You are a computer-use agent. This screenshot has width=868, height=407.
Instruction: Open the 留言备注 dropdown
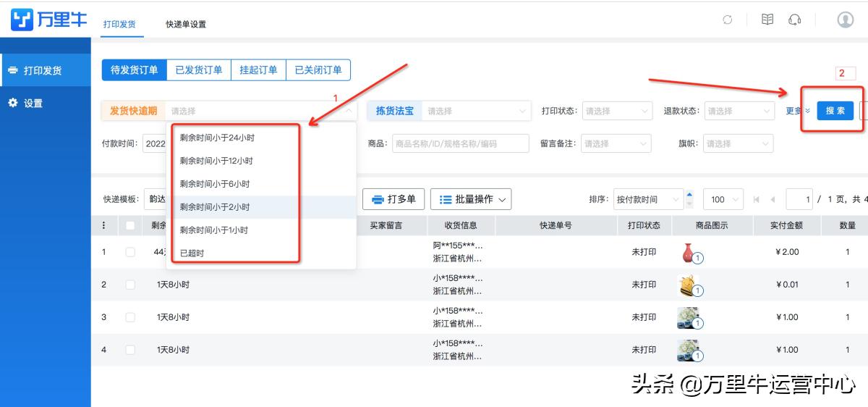[616, 143]
